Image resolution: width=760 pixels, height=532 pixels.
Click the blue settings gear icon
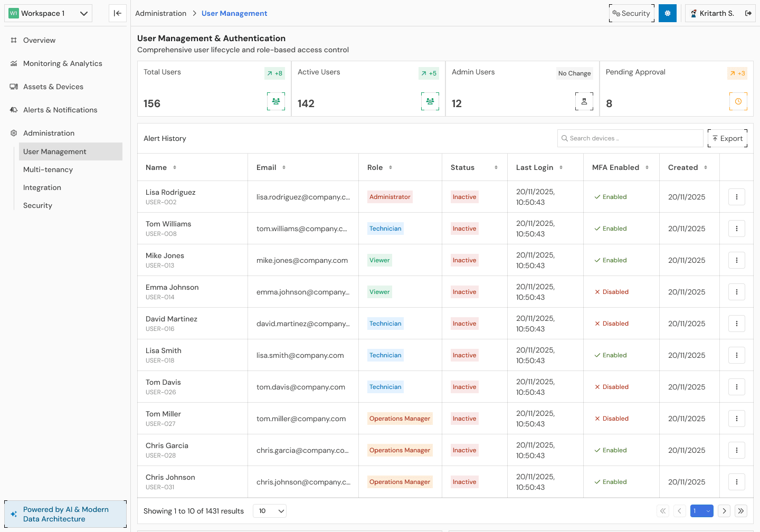668,13
